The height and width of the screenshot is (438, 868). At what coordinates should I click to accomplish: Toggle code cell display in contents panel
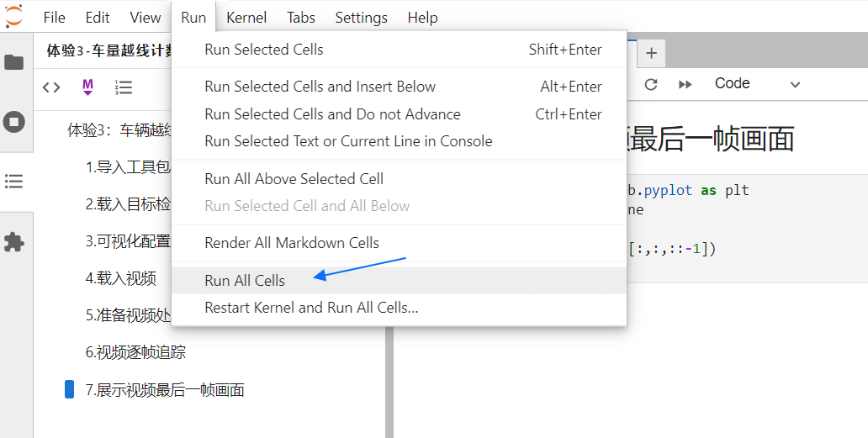[51, 87]
